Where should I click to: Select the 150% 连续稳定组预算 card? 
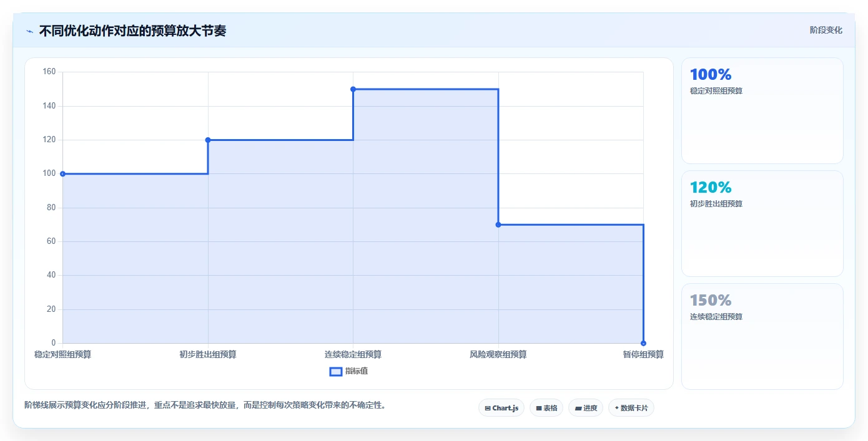762,336
